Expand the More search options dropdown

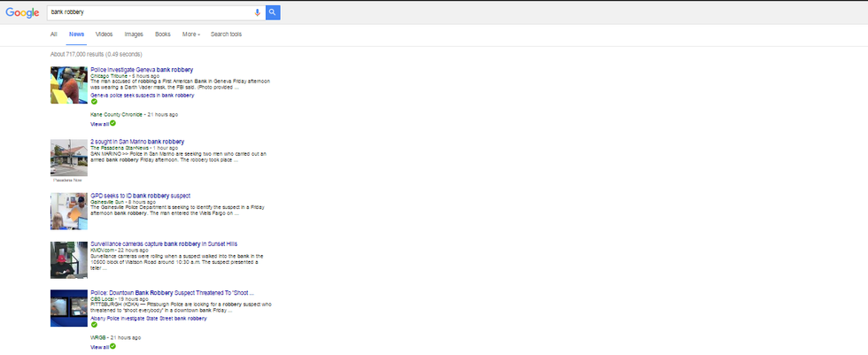(x=190, y=35)
